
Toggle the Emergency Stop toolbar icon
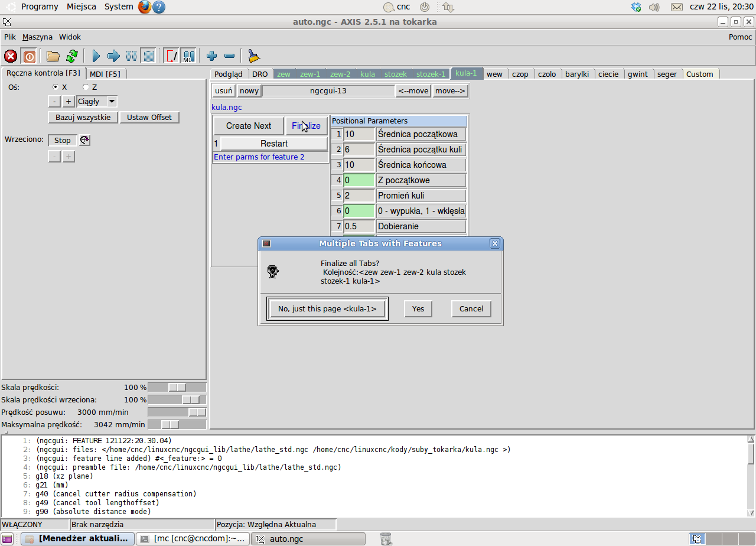pos(11,56)
